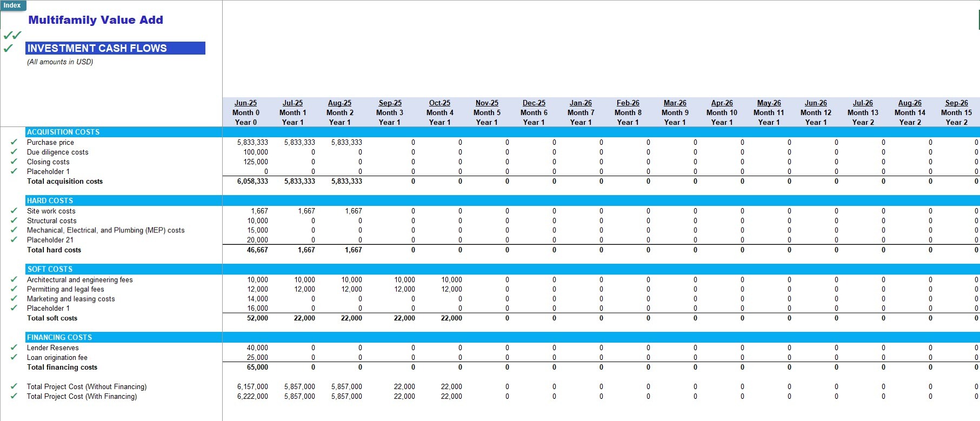The image size is (980, 421).
Task: Select checkmark beside Total Project Cost (With Financing)
Action: 14,396
